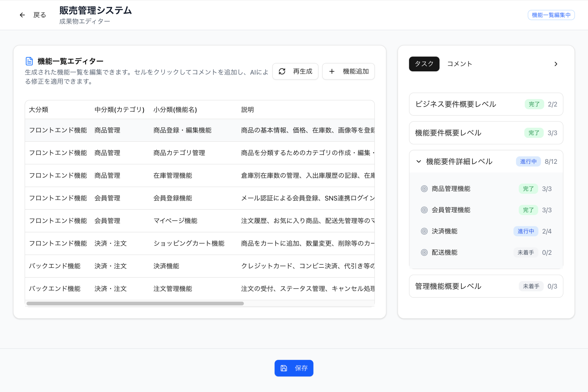
Task: Switch to the タスク tab
Action: pyautogui.click(x=424, y=64)
